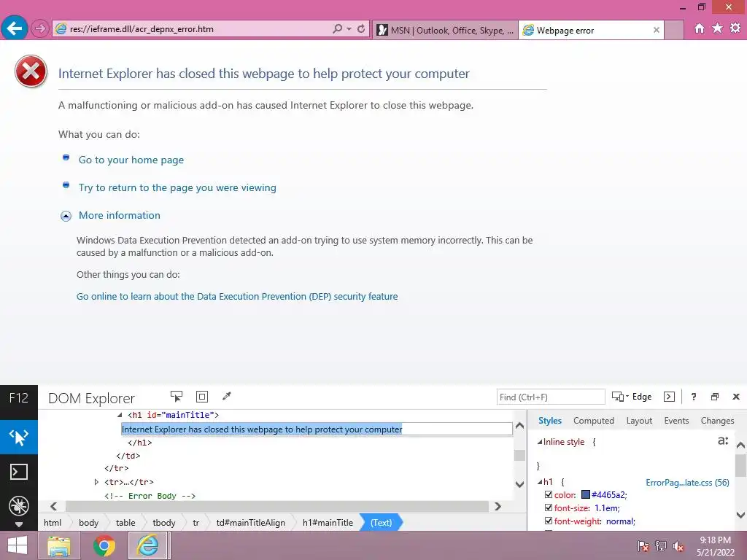Close the F12 developer tools panel

(735, 397)
